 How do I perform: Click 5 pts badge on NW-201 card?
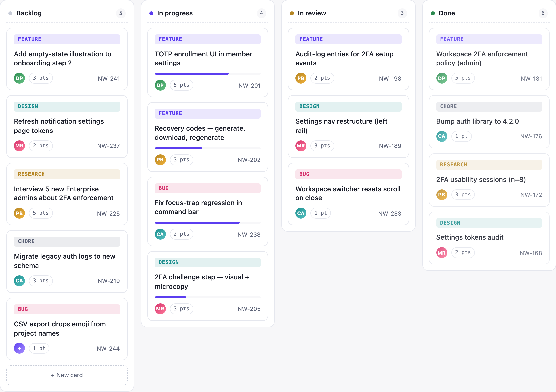pyautogui.click(x=181, y=85)
